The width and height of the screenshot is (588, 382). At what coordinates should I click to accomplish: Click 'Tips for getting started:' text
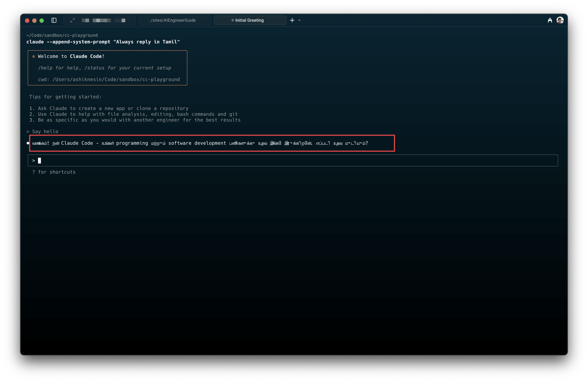pos(65,97)
